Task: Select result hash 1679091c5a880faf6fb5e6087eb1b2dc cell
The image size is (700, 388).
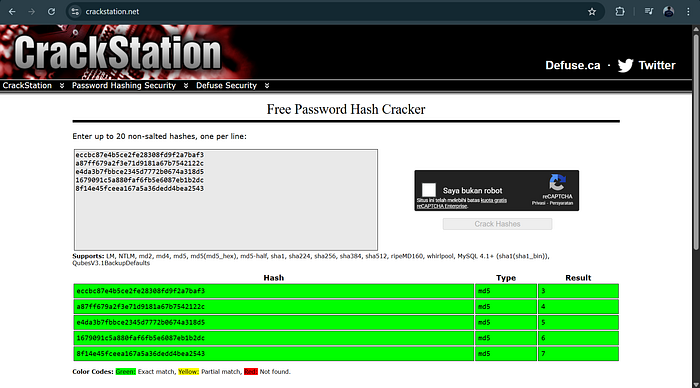Action: pos(274,338)
